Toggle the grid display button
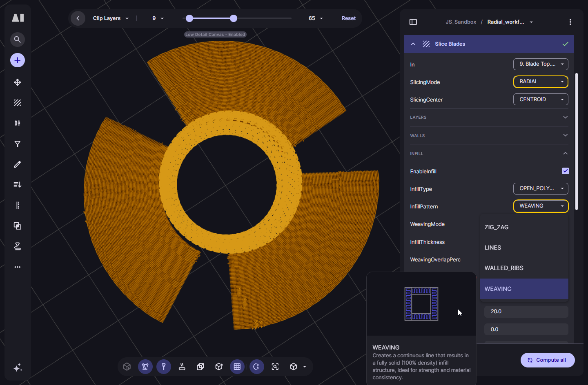The height and width of the screenshot is (385, 588). coord(237,367)
